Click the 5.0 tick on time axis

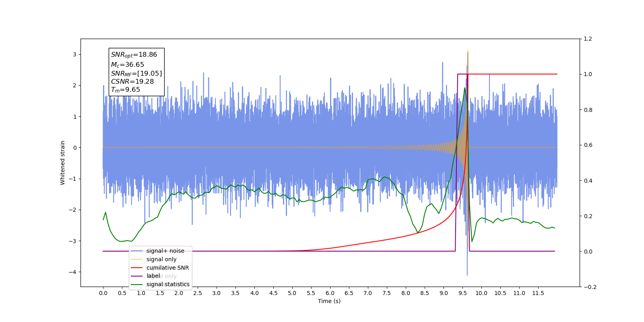(292, 293)
